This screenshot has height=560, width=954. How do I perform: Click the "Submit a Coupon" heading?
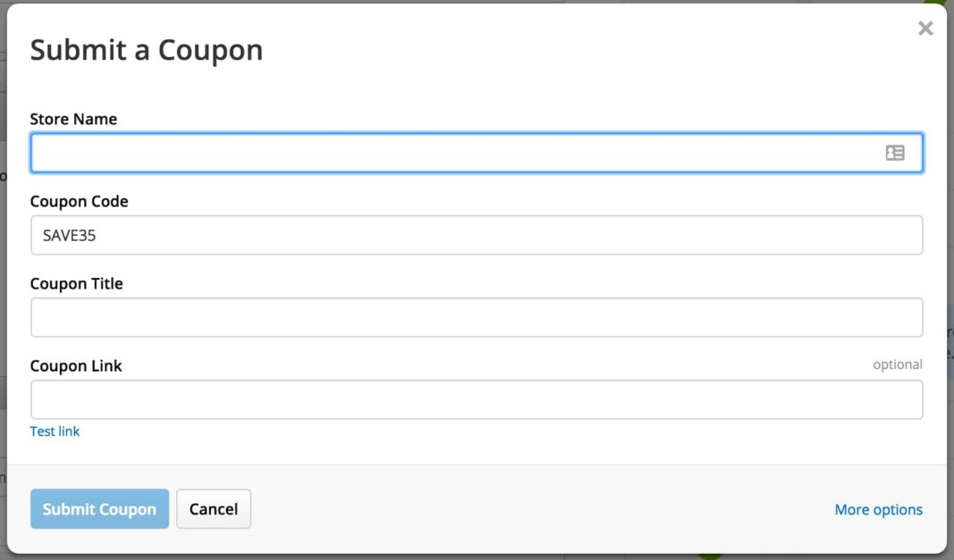(146, 50)
